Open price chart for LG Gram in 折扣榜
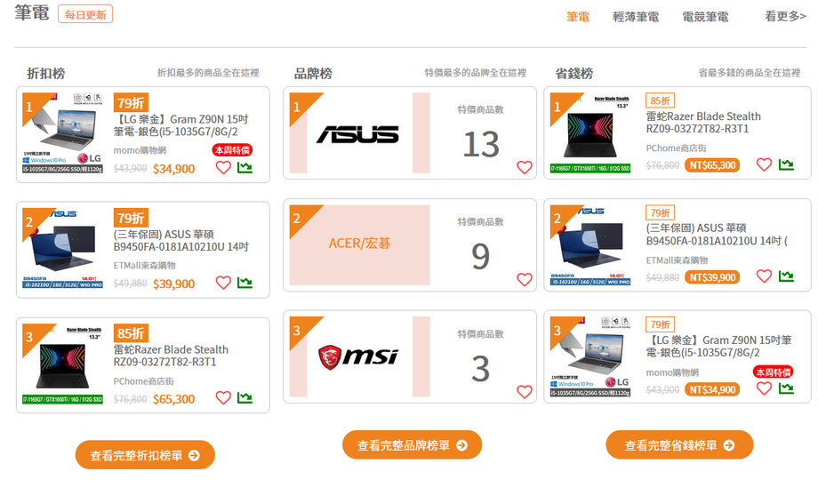The image size is (818, 504). point(245,167)
